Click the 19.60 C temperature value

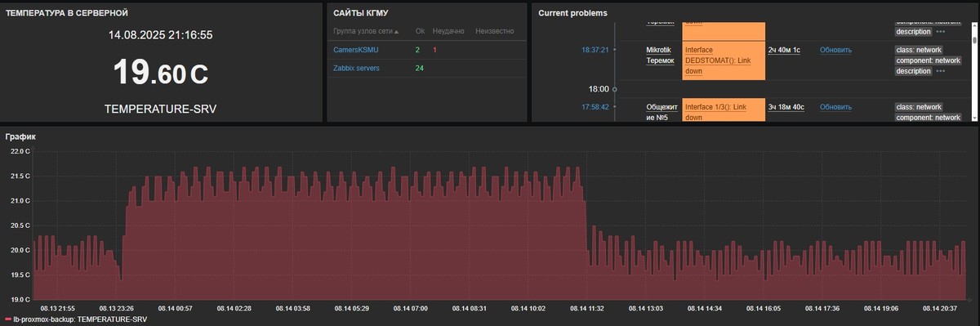161,73
